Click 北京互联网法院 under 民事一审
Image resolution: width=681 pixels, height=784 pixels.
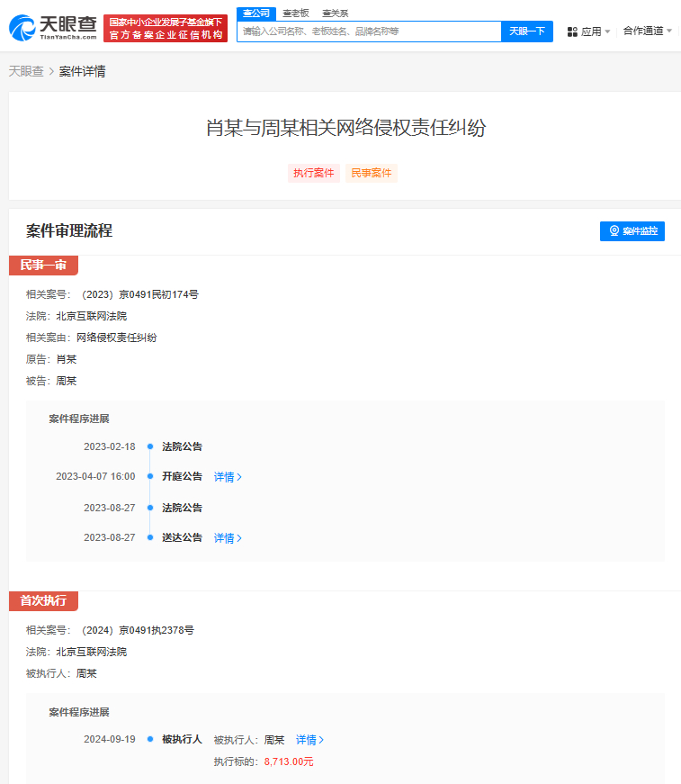(92, 316)
